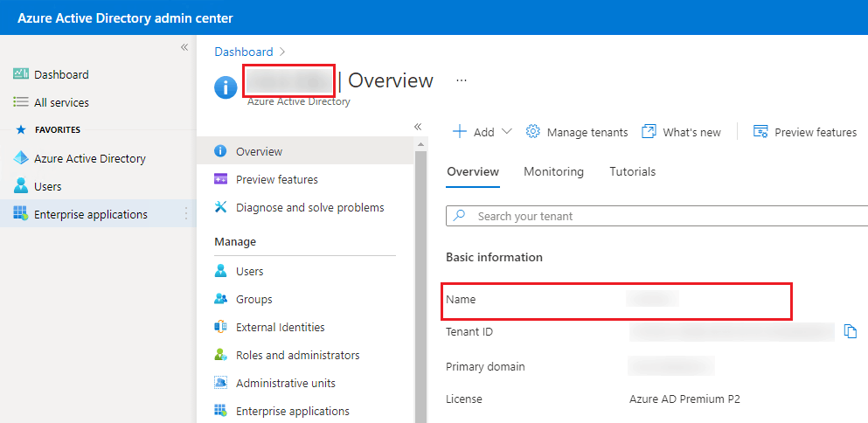Click the Tenant ID label
This screenshot has height=423, width=868.
coord(469,331)
